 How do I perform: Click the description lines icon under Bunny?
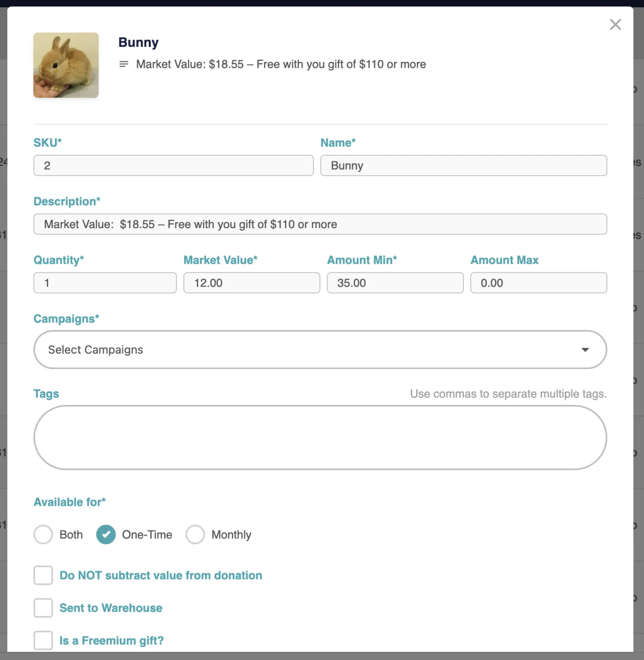[124, 64]
